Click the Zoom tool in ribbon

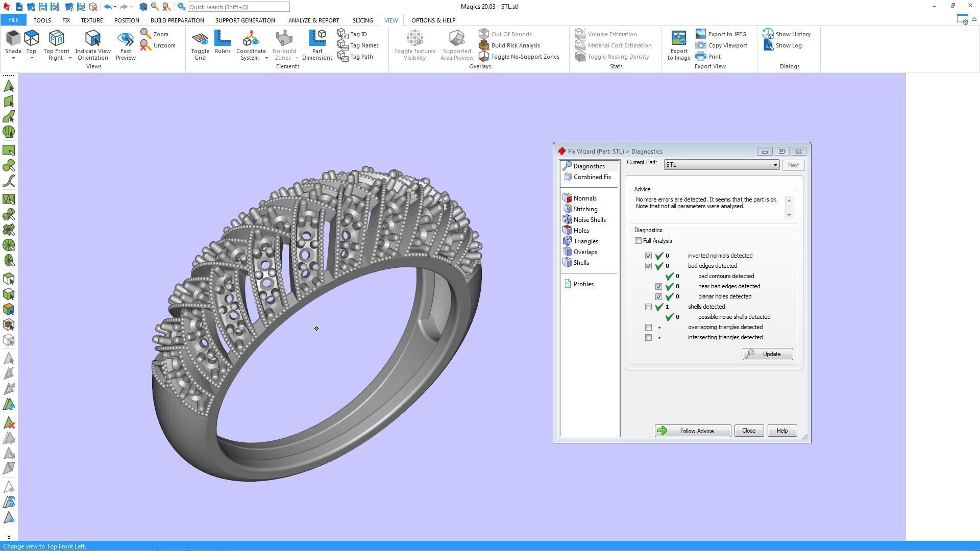click(155, 34)
